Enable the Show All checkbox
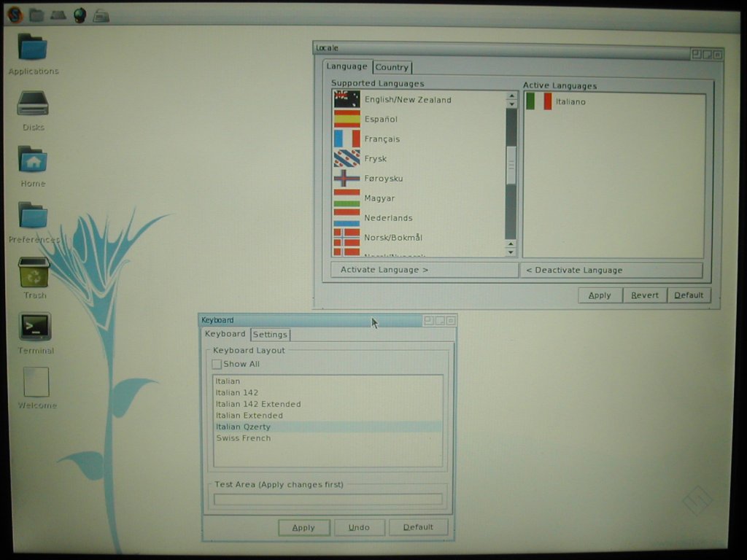 pos(217,364)
